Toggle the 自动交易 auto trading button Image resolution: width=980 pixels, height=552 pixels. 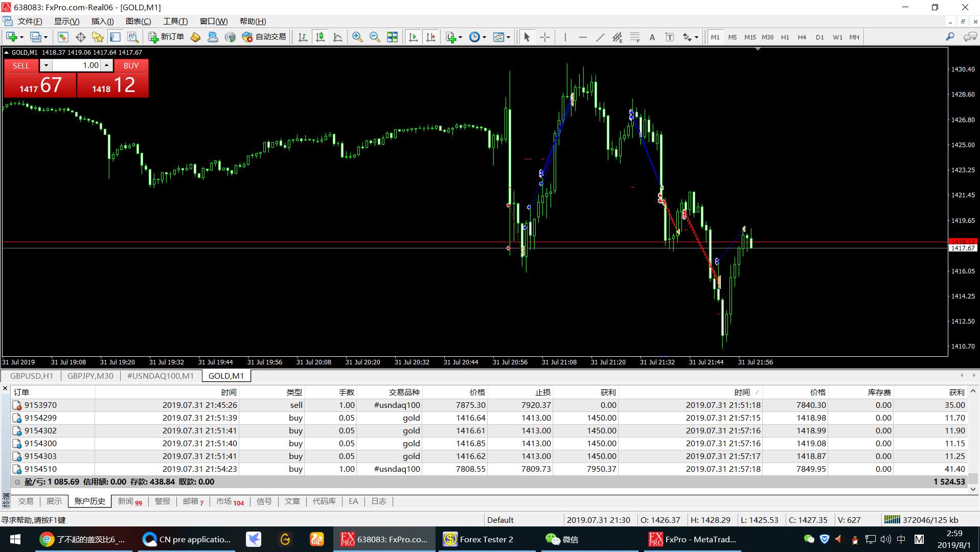[x=264, y=37]
